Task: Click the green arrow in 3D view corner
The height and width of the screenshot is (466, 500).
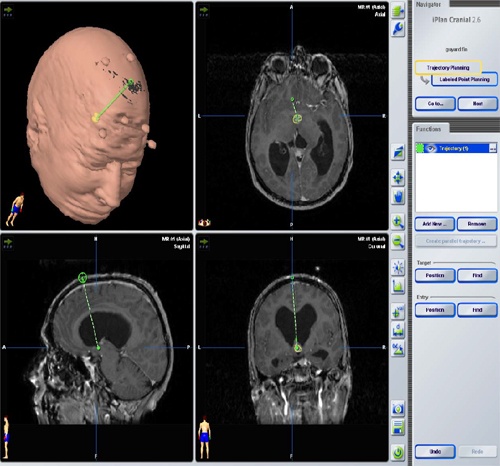Action: [8, 11]
